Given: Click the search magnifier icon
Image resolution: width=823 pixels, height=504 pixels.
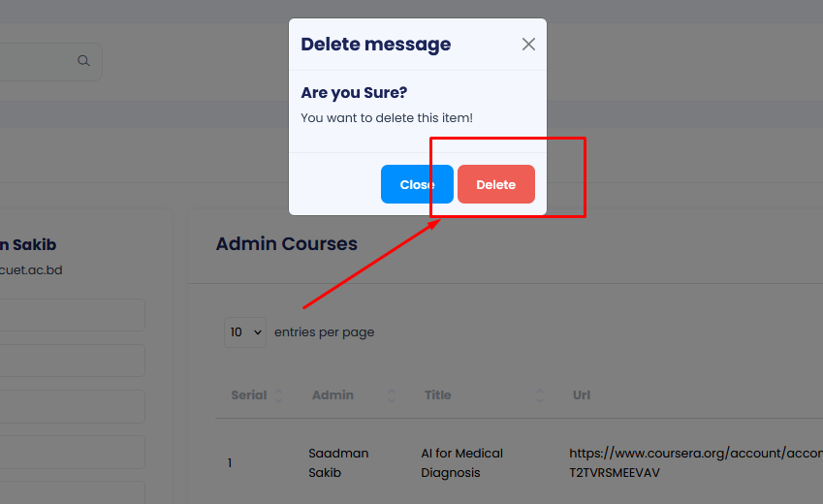Looking at the screenshot, I should pos(84,61).
